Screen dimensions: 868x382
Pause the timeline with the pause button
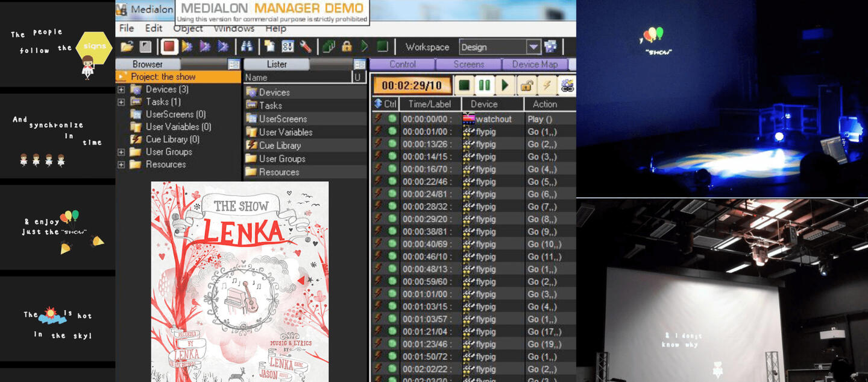pyautogui.click(x=484, y=86)
